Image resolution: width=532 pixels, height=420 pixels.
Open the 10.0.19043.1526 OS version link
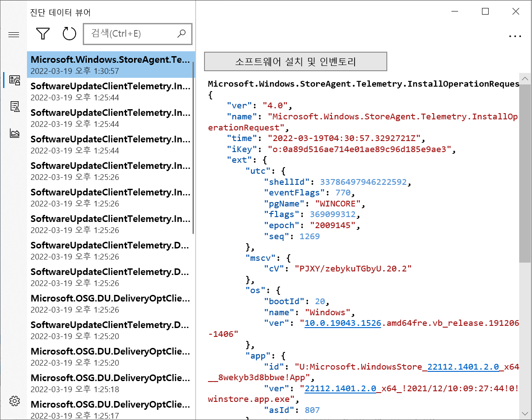click(x=343, y=323)
